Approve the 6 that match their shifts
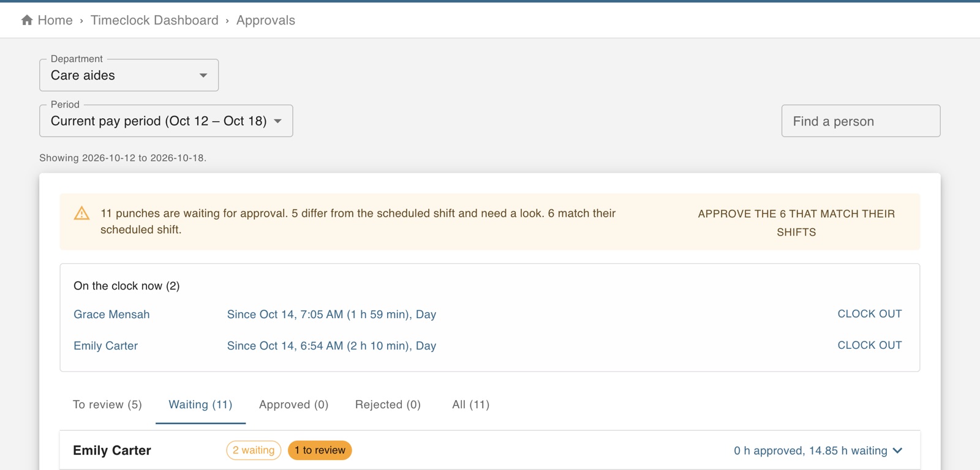Screen dimensions: 980x470 pos(796,223)
